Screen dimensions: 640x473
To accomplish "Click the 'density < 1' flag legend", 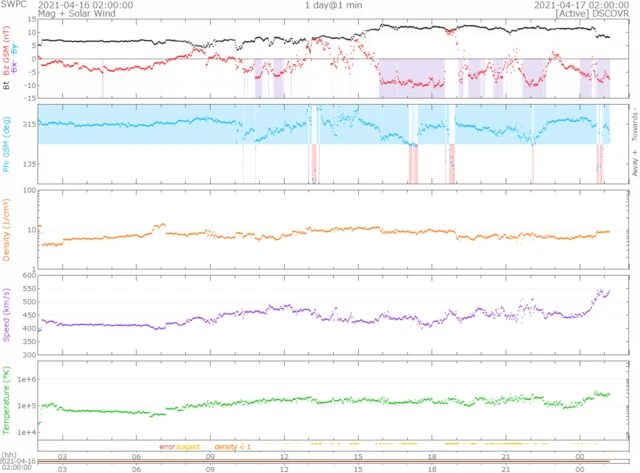I will coord(231,445).
